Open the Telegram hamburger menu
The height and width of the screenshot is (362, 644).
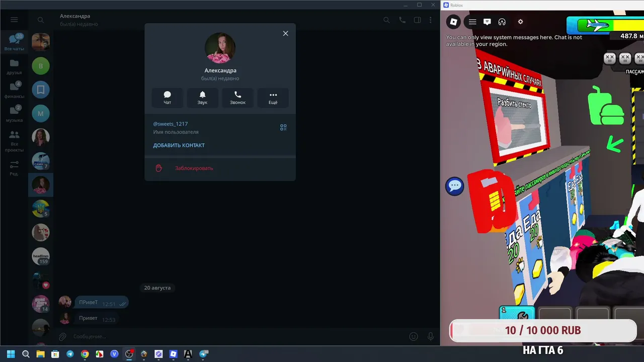[x=14, y=20]
